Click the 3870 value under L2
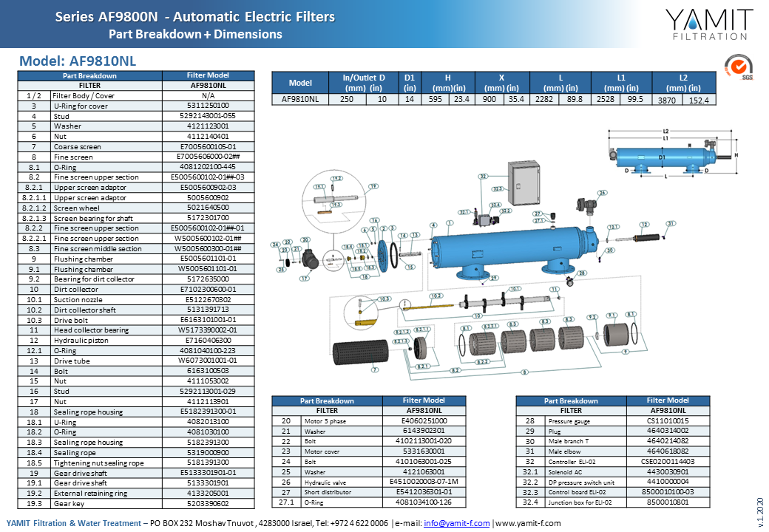 (x=666, y=100)
